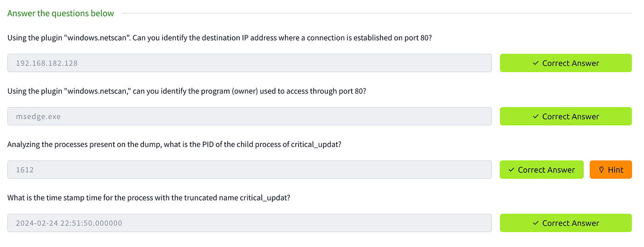Image resolution: width=644 pixels, height=247 pixels.
Task: Click the question about critical_updat child process PID
Action: coord(174,144)
